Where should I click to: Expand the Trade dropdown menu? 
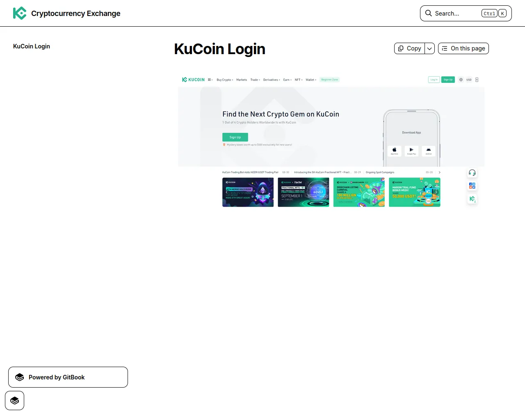click(x=255, y=80)
